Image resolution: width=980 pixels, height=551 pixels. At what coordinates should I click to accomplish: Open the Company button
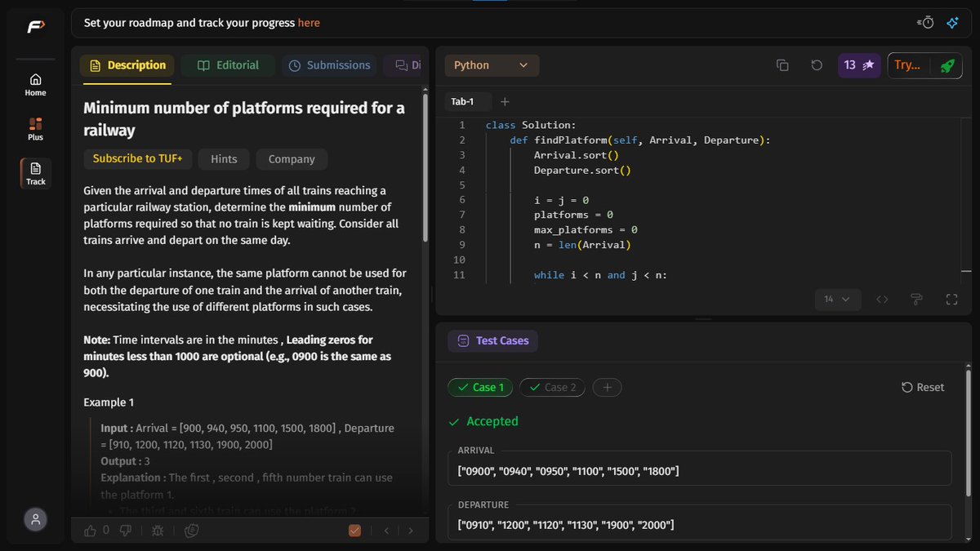(292, 159)
